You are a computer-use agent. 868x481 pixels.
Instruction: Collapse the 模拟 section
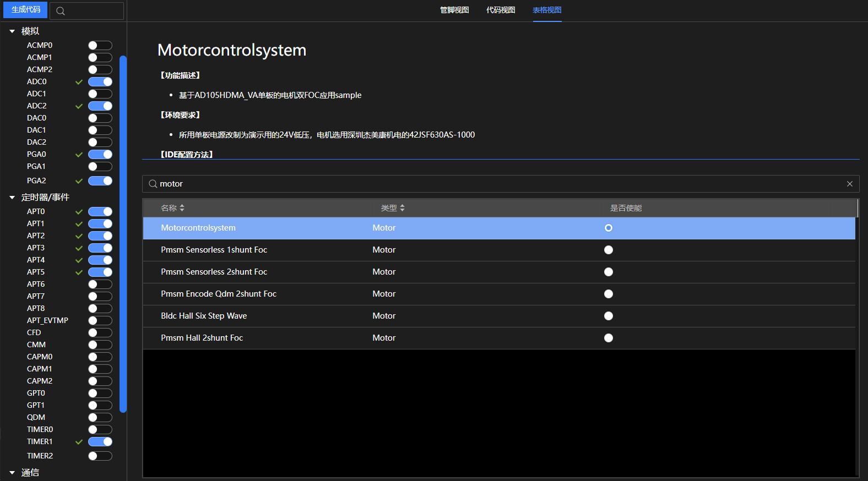[x=12, y=31]
